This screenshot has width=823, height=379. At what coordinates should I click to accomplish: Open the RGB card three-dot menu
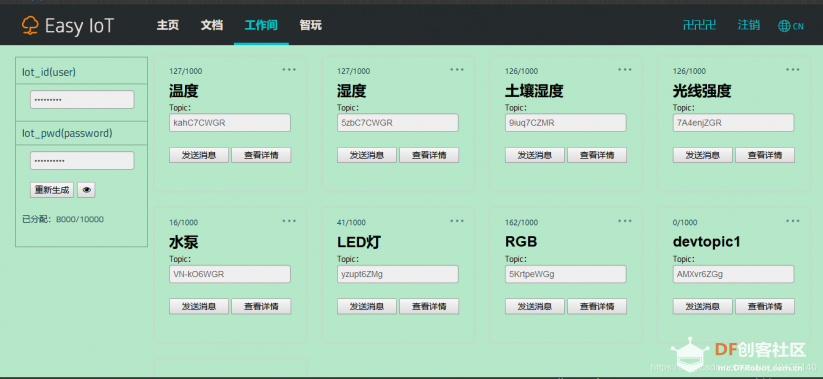625,221
